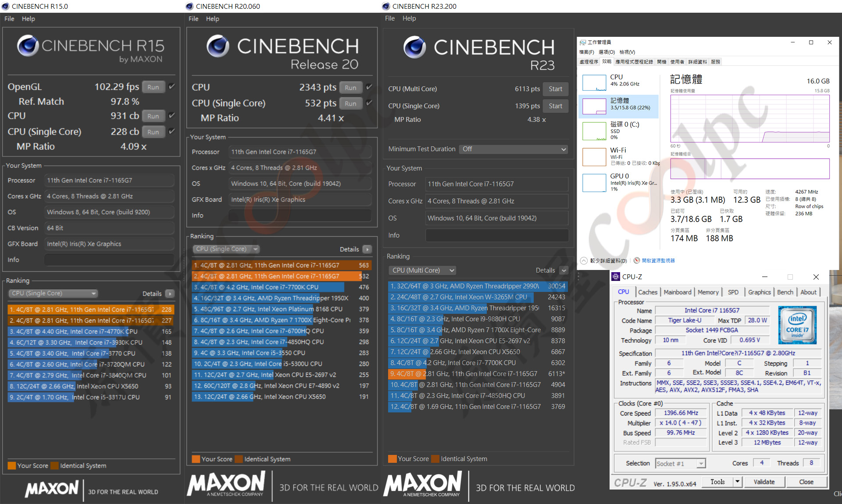
Task: Select GPU 0 graph in Task Manager
Action: pyautogui.click(x=594, y=183)
